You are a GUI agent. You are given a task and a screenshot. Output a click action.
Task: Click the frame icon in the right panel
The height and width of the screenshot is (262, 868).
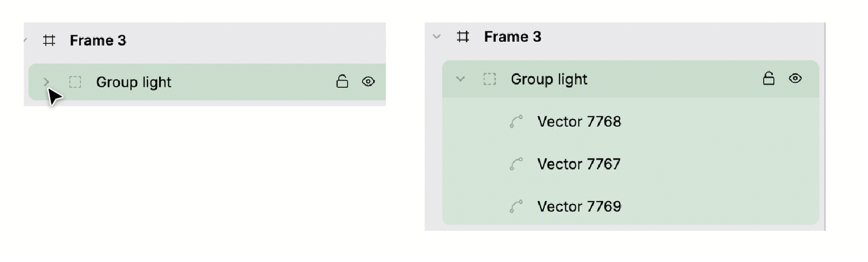463,37
